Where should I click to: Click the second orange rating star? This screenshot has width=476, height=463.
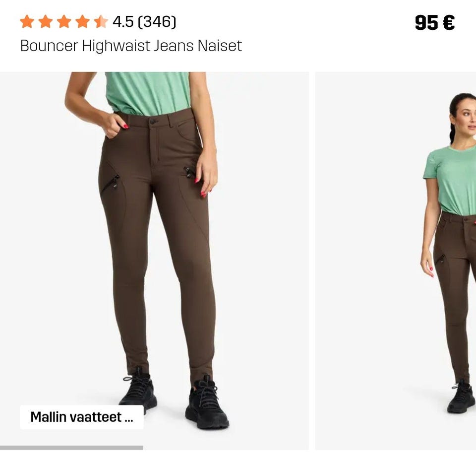tap(46, 21)
